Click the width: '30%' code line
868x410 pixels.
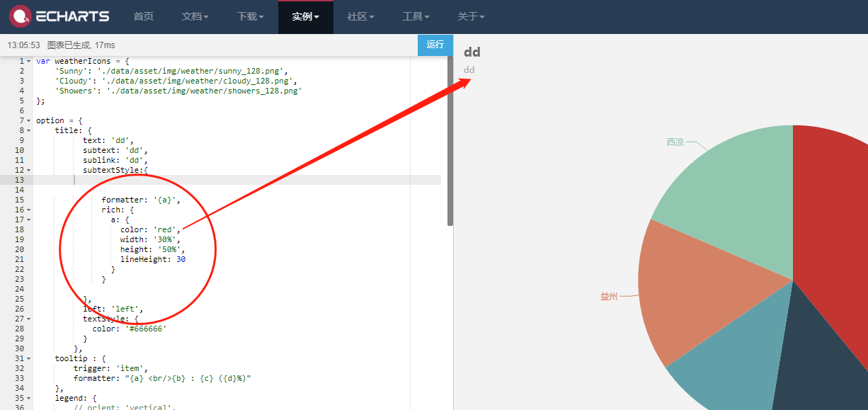coord(153,239)
